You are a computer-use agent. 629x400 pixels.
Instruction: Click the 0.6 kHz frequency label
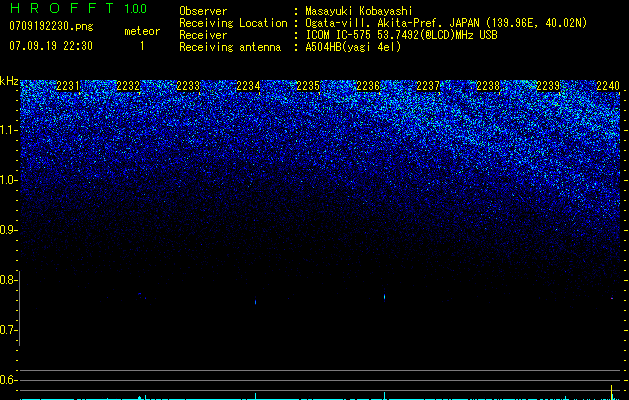[7, 380]
